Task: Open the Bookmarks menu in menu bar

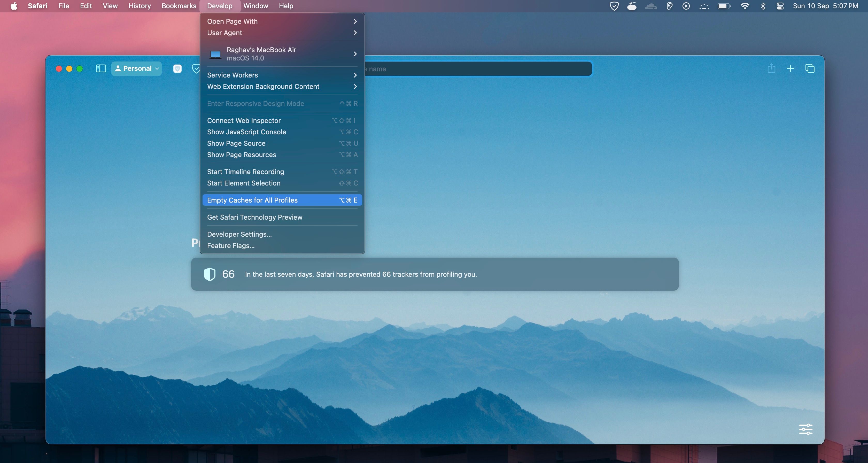Action: pyautogui.click(x=179, y=6)
